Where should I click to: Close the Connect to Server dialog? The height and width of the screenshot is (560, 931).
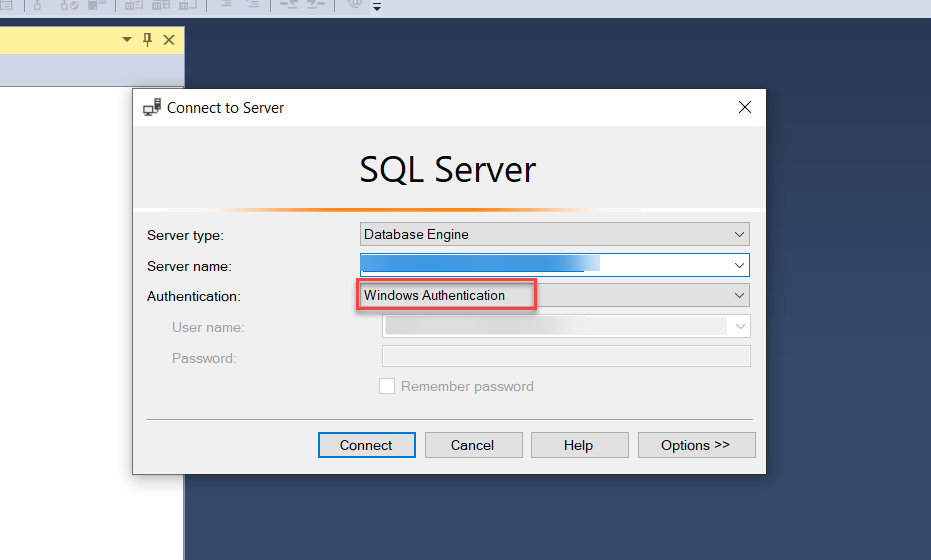(744, 108)
